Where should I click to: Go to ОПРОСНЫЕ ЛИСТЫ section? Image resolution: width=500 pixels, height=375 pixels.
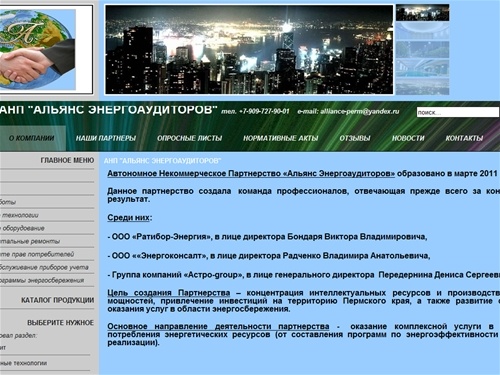point(189,138)
